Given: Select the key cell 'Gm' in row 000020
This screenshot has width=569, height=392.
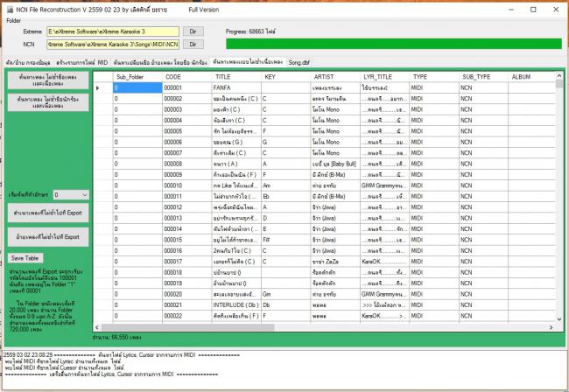Looking at the screenshot, I should coord(285,295).
